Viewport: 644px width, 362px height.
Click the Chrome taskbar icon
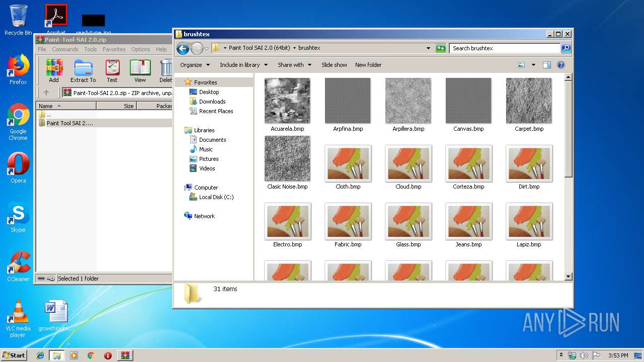pyautogui.click(x=91, y=355)
